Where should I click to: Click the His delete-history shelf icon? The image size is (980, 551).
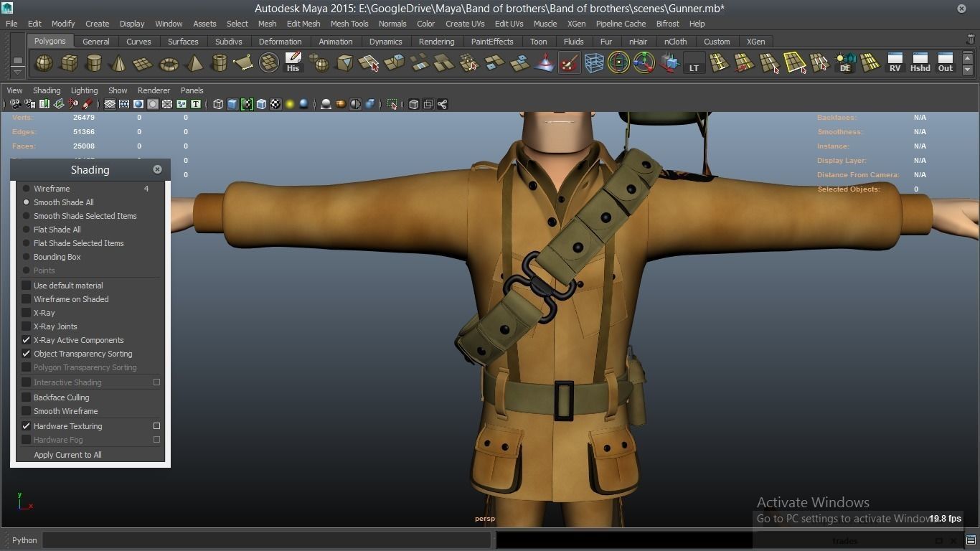coord(293,63)
